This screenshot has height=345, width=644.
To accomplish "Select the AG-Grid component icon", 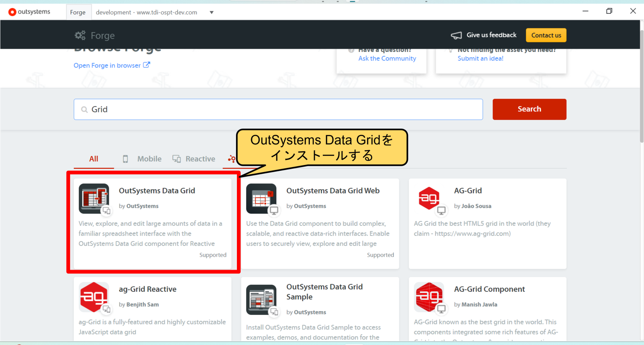I will pos(429,199).
